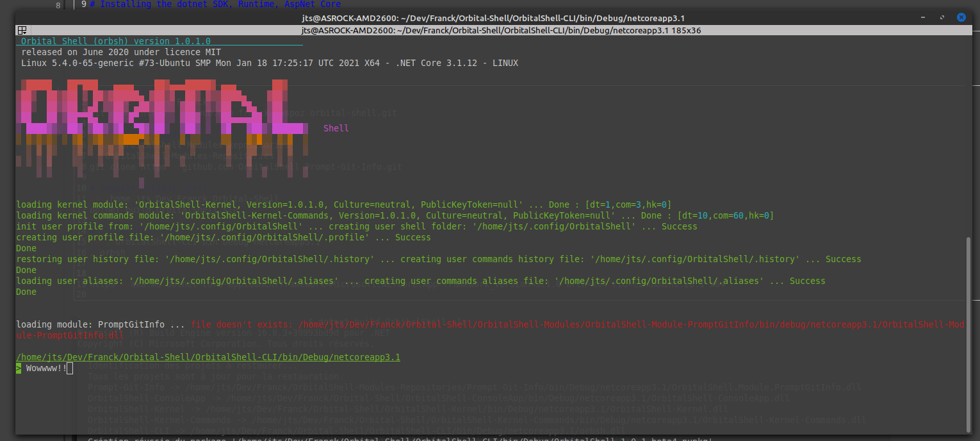Viewport: 980px width, 441px height.
Task: Click the 'Linux 5.4.0-65-generic #73-Ubuntu' system info line
Action: (x=270, y=63)
